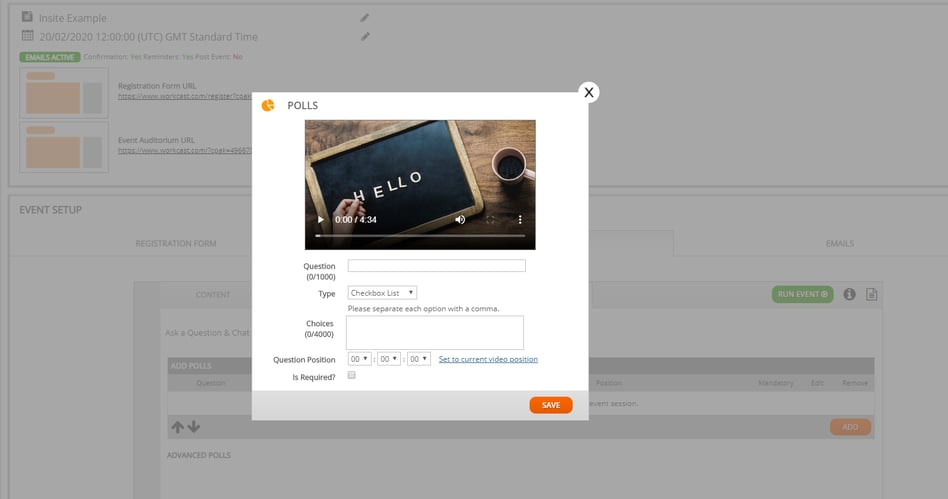Viewport: 948px width, 499px height.
Task: Open the video player's three-dot menu
Action: click(520, 219)
